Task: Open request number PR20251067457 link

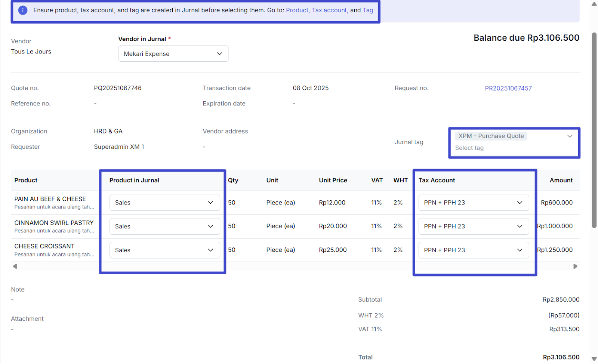Action: 508,89
